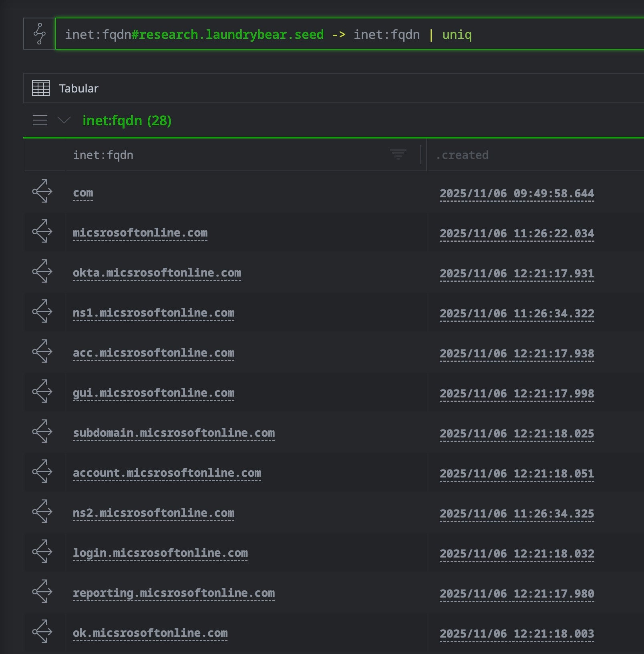This screenshot has height=654, width=644.
Task: Click the Storm query node icon
Action: 39,33
